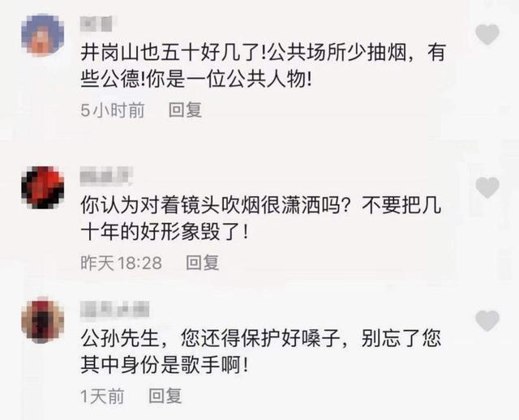Click the 1天前 timestamp
The image size is (519, 420).
102,396
